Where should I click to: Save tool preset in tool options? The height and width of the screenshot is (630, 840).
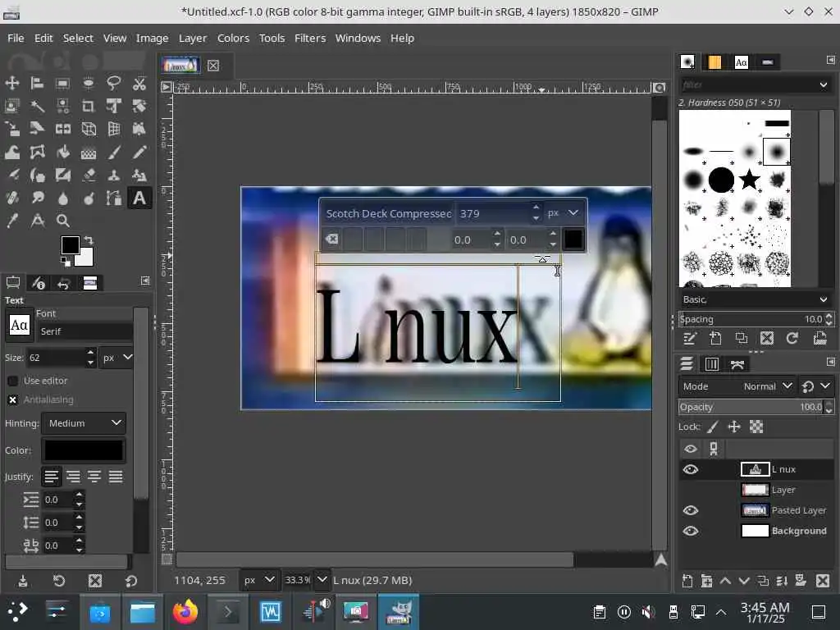(22, 582)
